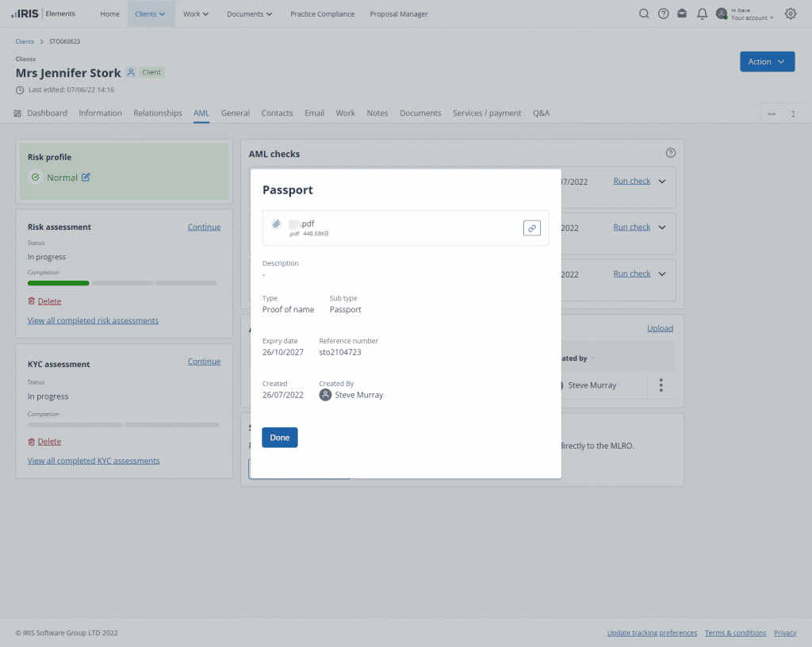Click the search magnifier icon in header

click(644, 13)
